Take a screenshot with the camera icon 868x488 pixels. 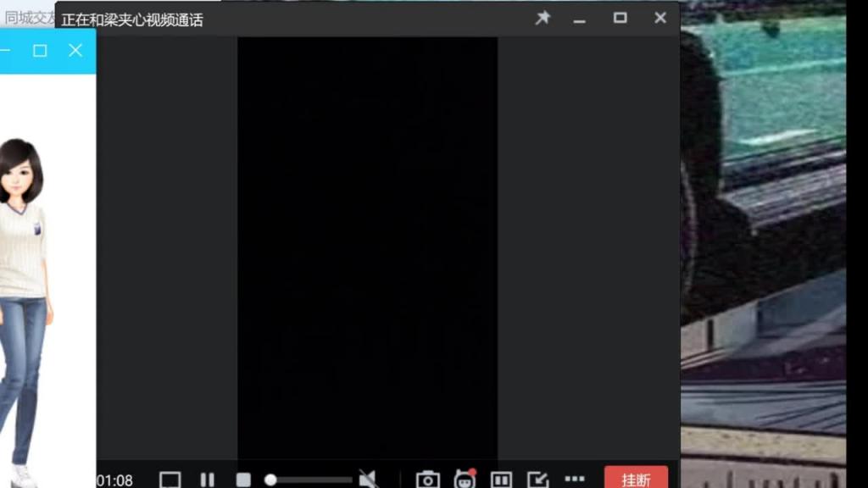[x=428, y=480]
